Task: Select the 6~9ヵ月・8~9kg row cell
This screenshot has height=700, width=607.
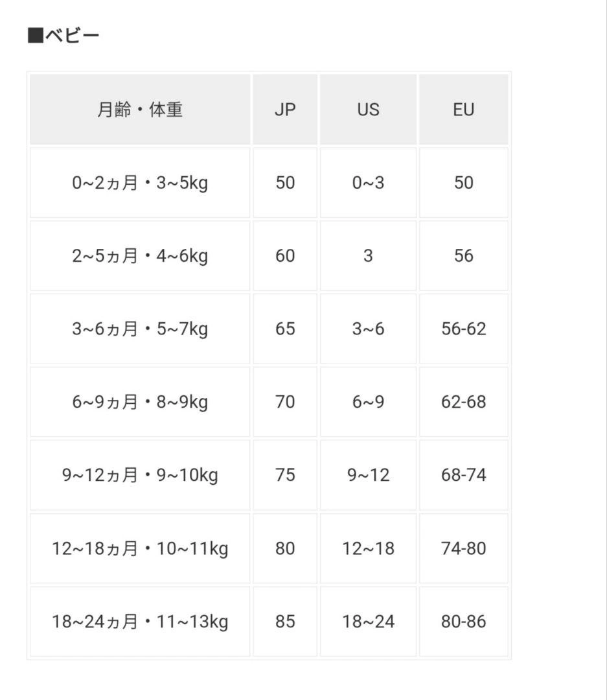Action: pos(140,402)
